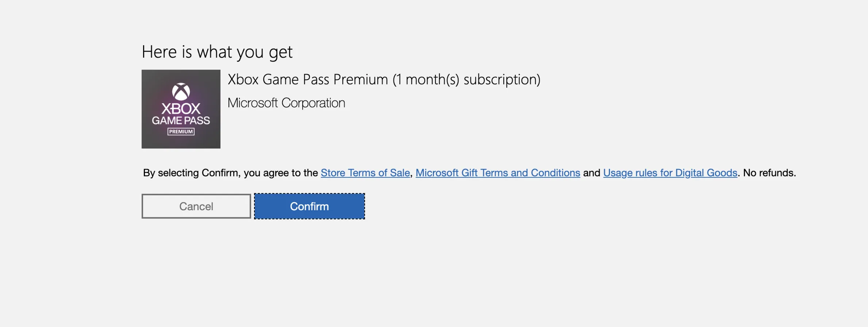The width and height of the screenshot is (868, 327).
Task: Click the PREMIUM badge on product image
Action: tap(181, 132)
